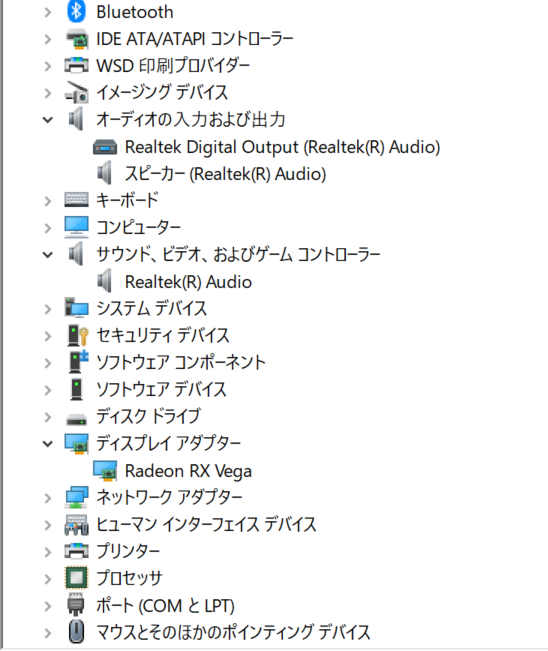Screen dimensions: 548x651
Task: Expand the ディスク ドライブ node
Action: [x=48, y=417]
